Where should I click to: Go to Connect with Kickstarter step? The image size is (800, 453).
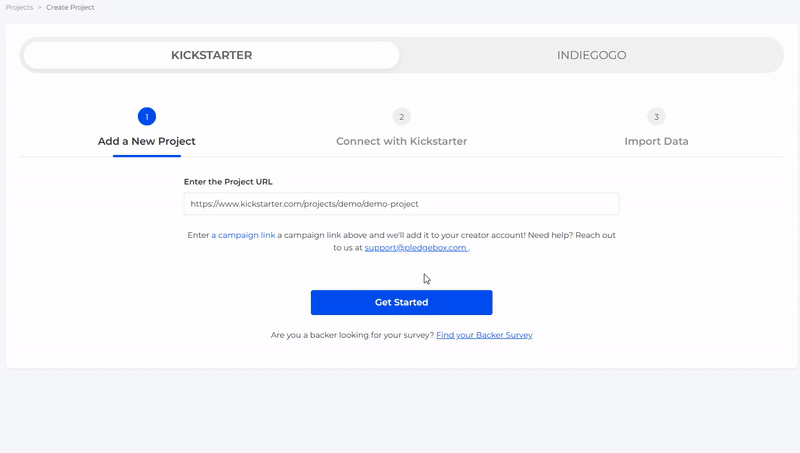tap(401, 141)
